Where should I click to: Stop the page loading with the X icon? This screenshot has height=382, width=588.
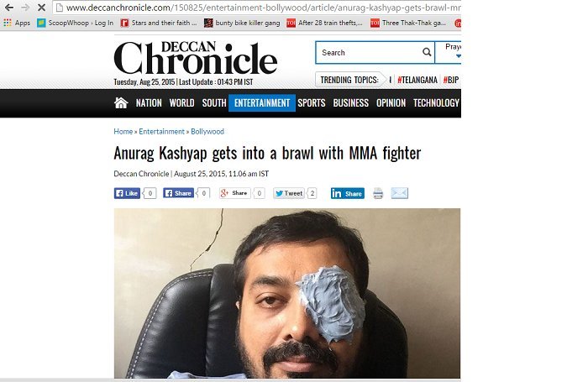(x=42, y=8)
